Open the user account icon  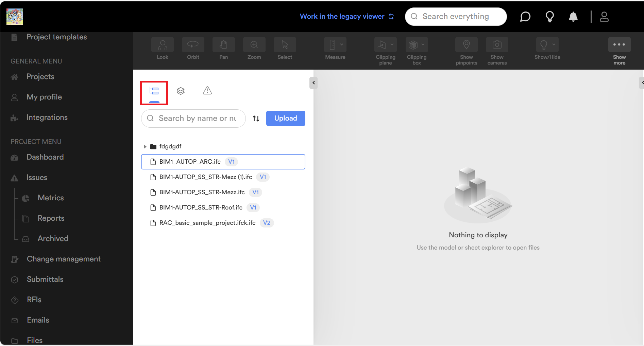[x=604, y=16]
